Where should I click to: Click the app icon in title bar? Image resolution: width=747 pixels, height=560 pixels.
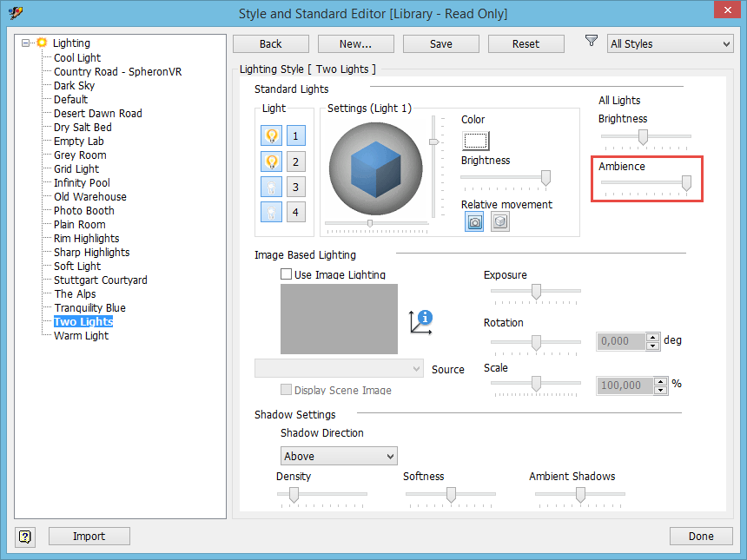[x=16, y=13]
